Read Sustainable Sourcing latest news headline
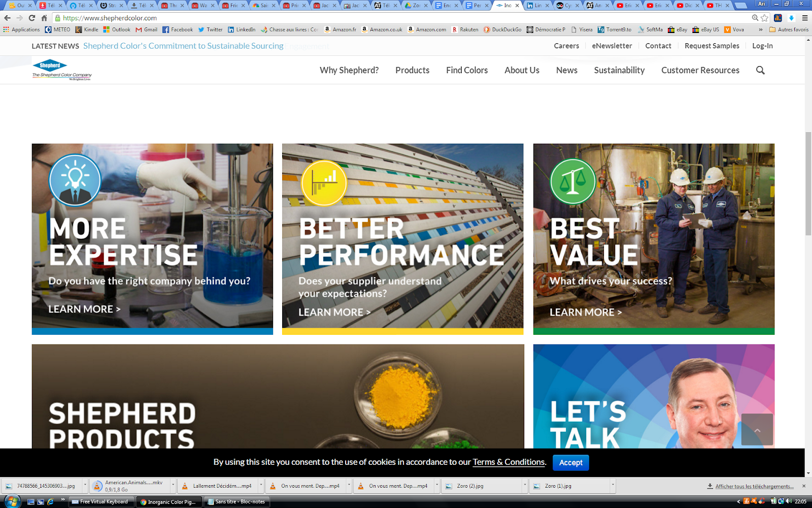 tap(183, 46)
